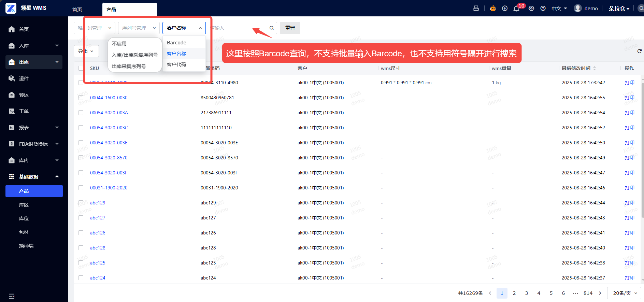Screen dimensions: 644x302
Task: Tick the checkbox for row abc124
Action: (x=81, y=278)
